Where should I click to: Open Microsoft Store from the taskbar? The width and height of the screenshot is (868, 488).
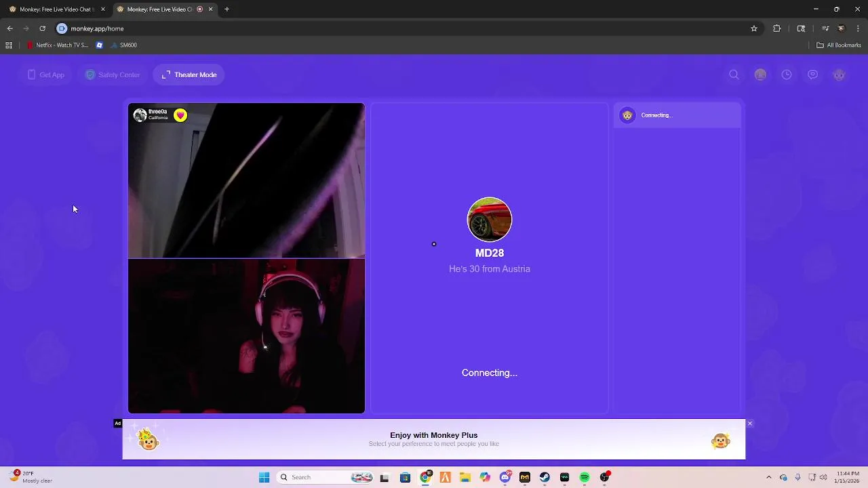405,477
